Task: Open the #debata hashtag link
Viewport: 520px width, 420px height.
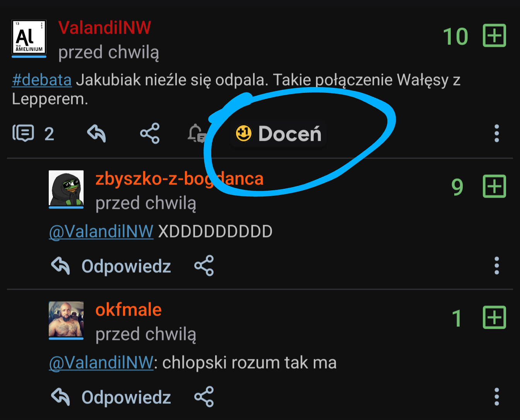Action: coord(42,80)
